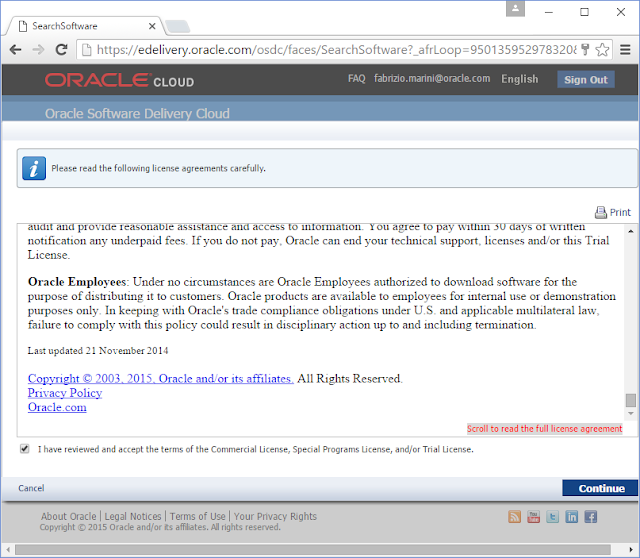This screenshot has height=558, width=640.
Task: Open the Legal Notices footer link
Action: point(133,516)
